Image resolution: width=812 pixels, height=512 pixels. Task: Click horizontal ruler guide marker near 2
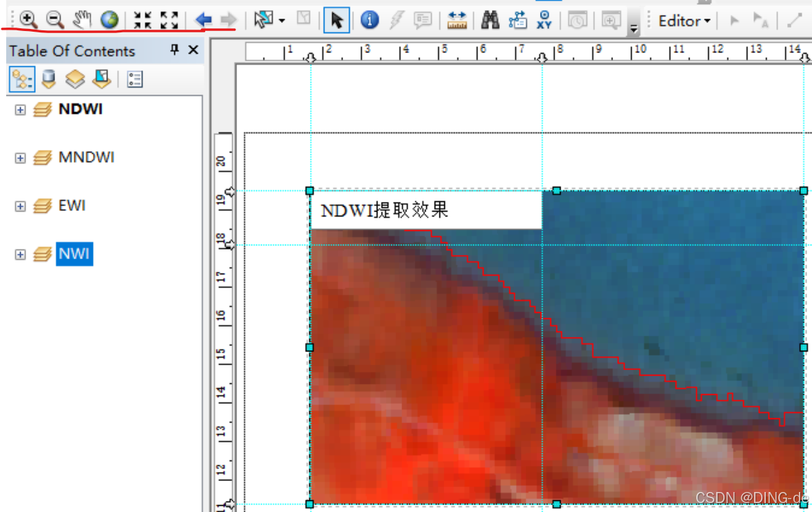[310, 57]
